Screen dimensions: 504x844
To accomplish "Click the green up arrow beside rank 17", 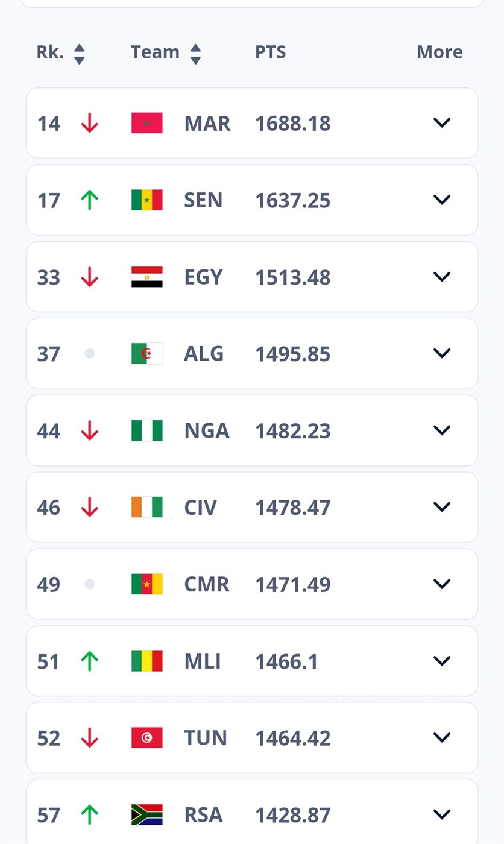I will tap(90, 200).
